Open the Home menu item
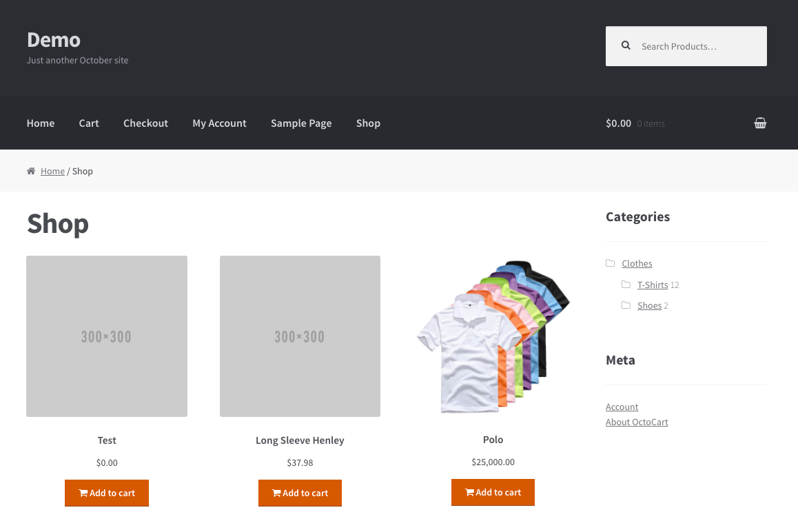Image resolution: width=798 pixels, height=532 pixels. click(41, 123)
